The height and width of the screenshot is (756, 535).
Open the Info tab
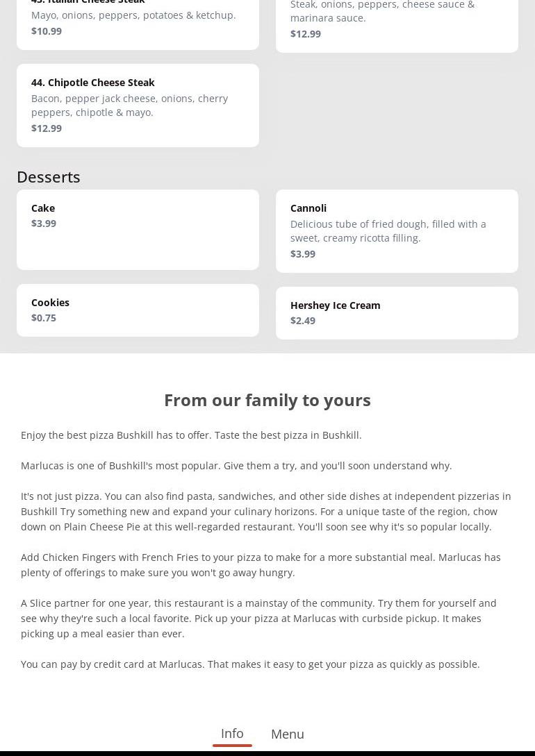(232, 733)
